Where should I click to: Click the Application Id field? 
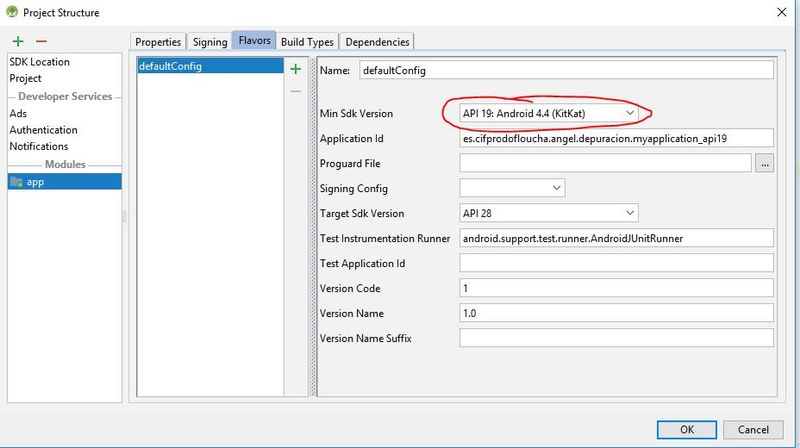[x=616, y=138]
